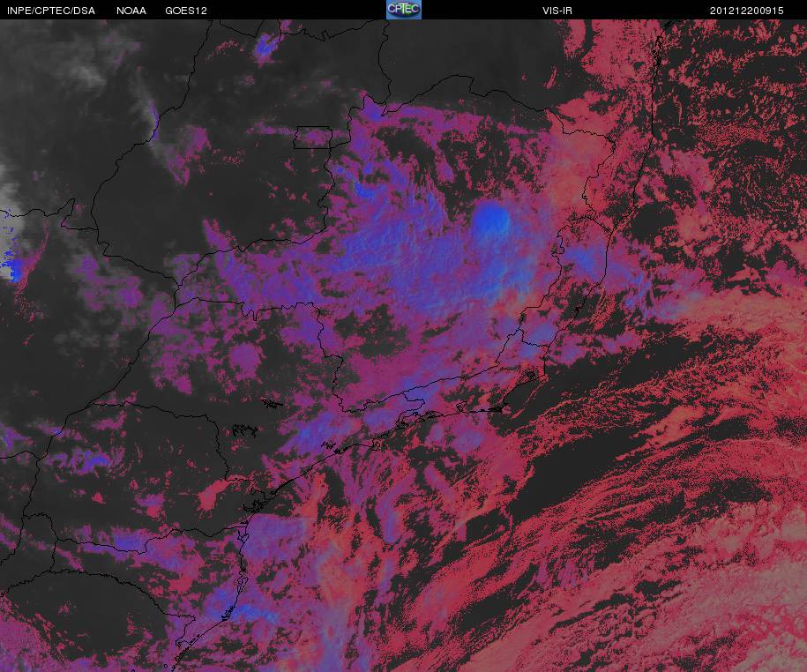Select the INPE/CPTEC/DSA header text

click(51, 11)
